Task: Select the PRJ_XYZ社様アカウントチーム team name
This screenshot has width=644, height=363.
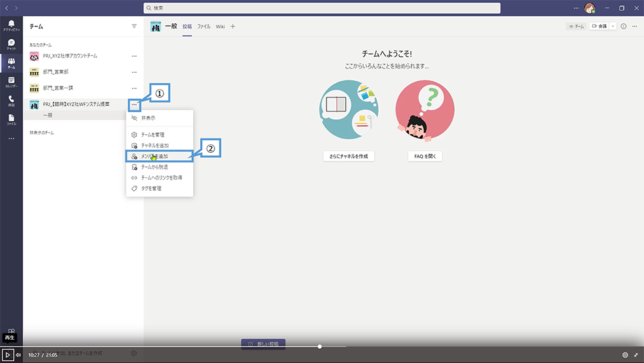Action: pos(70,56)
